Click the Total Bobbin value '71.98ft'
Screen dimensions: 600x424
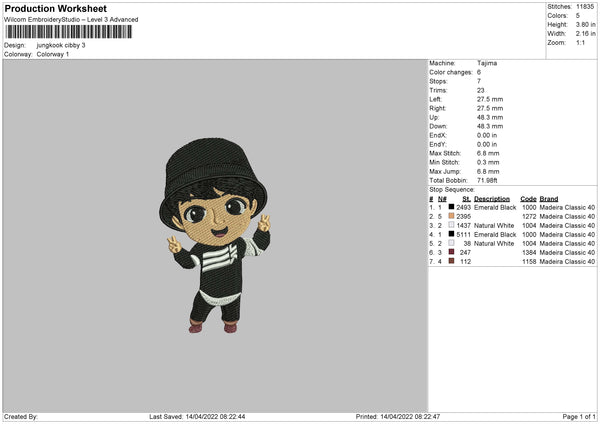point(487,180)
